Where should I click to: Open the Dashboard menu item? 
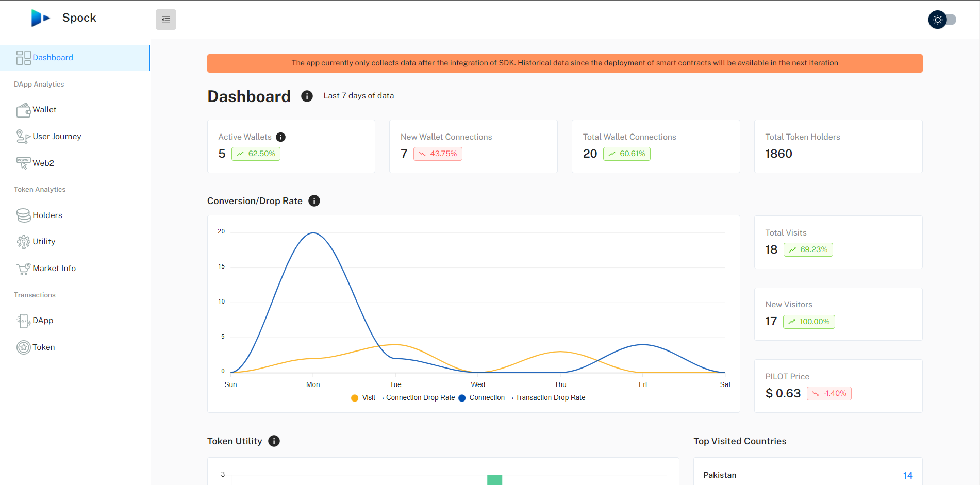[x=75, y=58]
